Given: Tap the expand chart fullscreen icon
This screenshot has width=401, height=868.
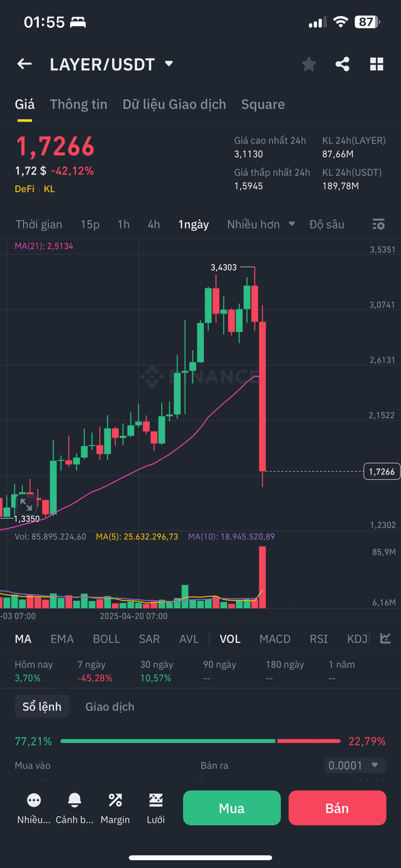Looking at the screenshot, I should click(x=26, y=505).
